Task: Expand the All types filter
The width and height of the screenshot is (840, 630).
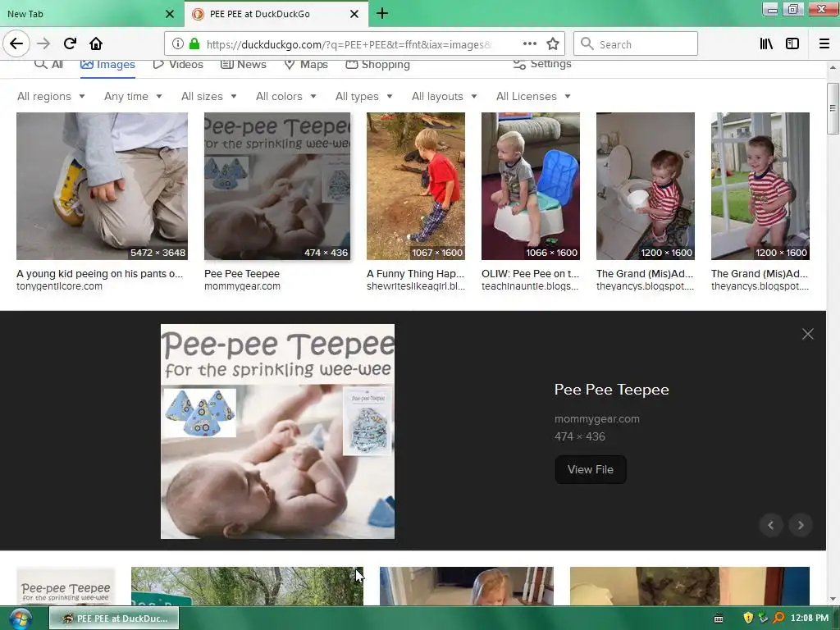Action: (x=363, y=97)
